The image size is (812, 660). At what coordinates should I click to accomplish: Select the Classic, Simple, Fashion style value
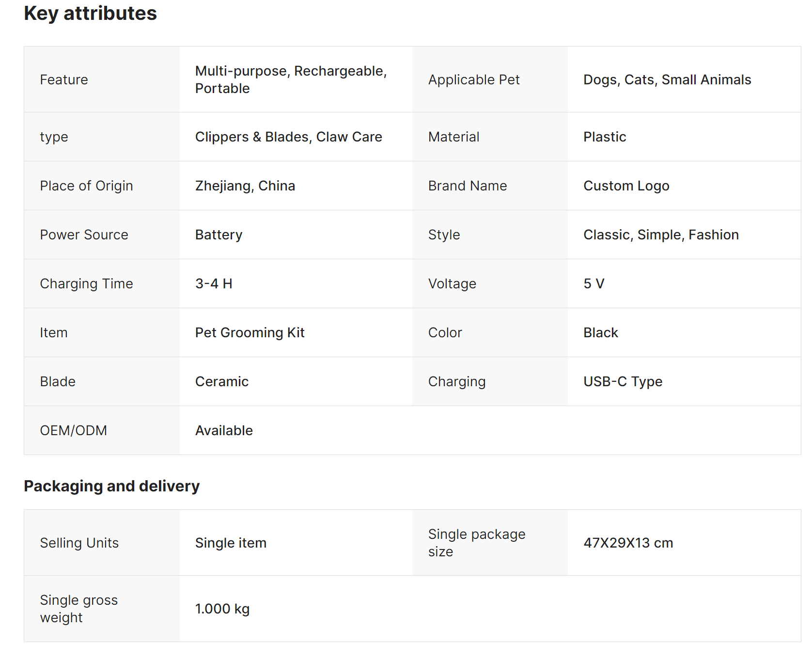pyautogui.click(x=660, y=235)
